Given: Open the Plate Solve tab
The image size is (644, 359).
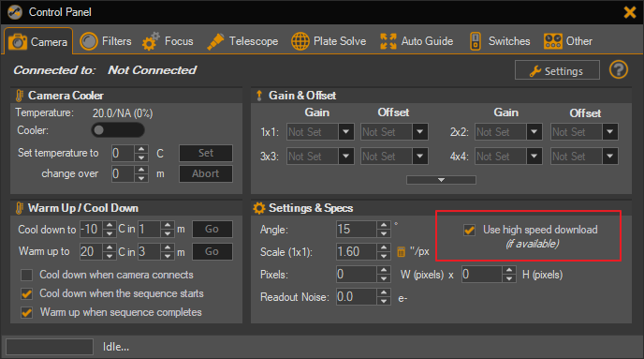Looking at the screenshot, I should pyautogui.click(x=329, y=41).
